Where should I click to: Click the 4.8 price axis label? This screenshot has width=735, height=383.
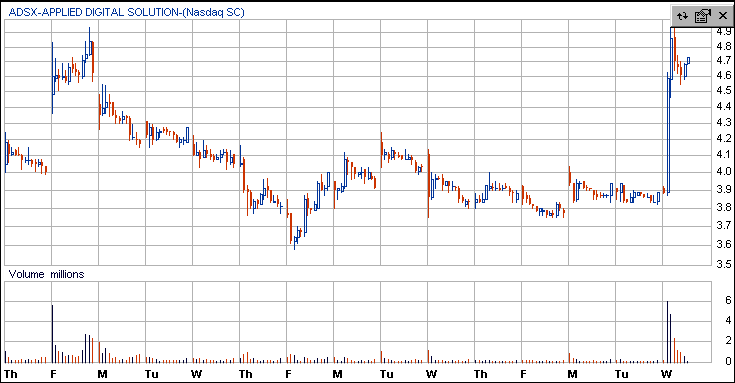tap(724, 46)
